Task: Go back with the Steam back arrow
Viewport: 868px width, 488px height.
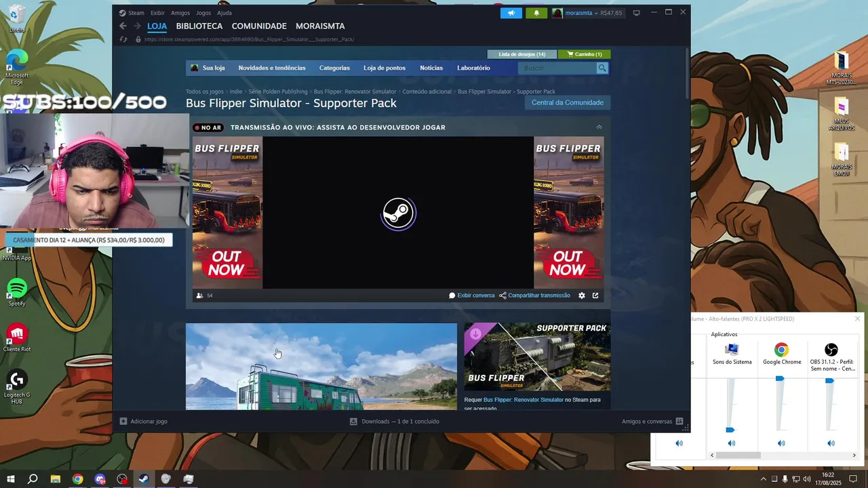Action: [x=123, y=26]
